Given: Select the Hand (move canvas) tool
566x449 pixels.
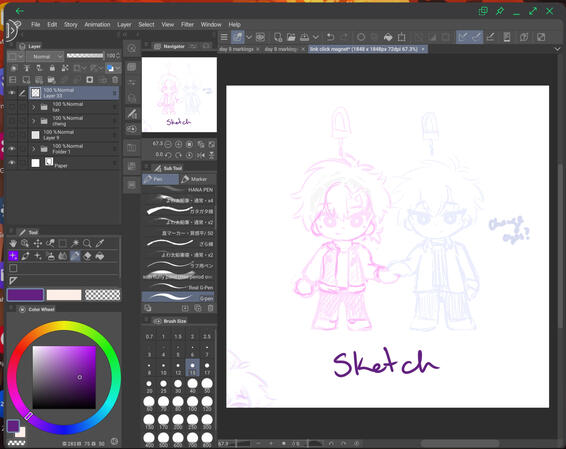Looking at the screenshot, I should (x=13, y=244).
